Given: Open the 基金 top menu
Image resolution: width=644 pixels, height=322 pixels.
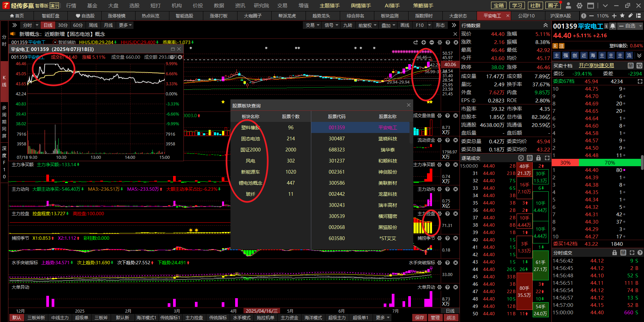Looking at the screenshot, I should [92, 5].
